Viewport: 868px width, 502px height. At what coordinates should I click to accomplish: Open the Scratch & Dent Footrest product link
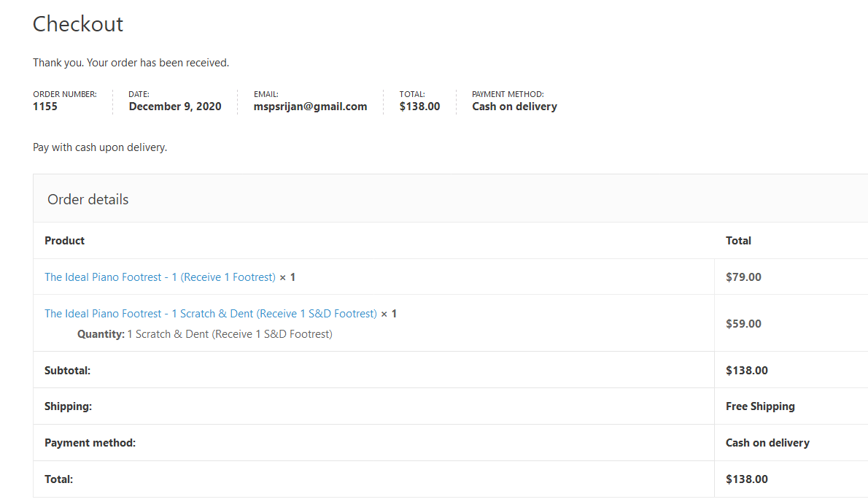(210, 314)
